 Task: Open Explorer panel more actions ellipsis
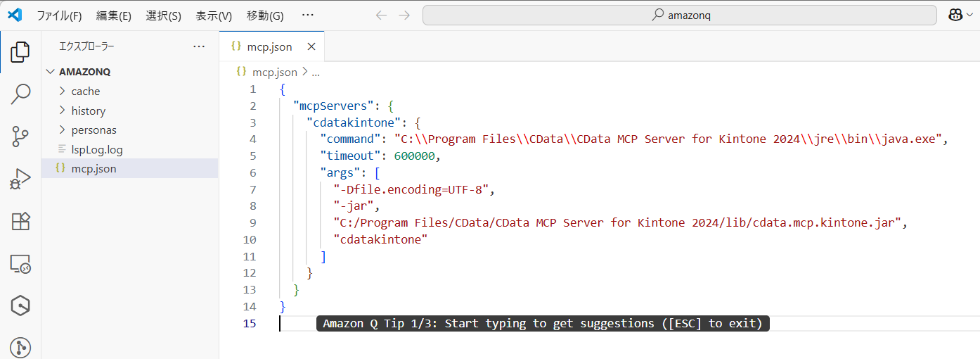pos(199,46)
